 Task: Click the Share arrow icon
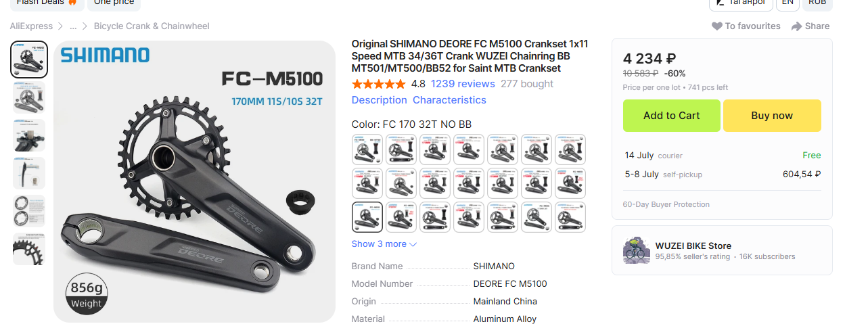point(797,26)
